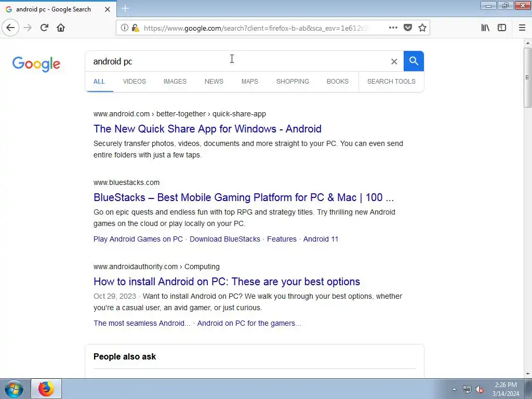This screenshot has height=399, width=532.
Task: Show sidebars icon
Action: pyautogui.click(x=502, y=28)
